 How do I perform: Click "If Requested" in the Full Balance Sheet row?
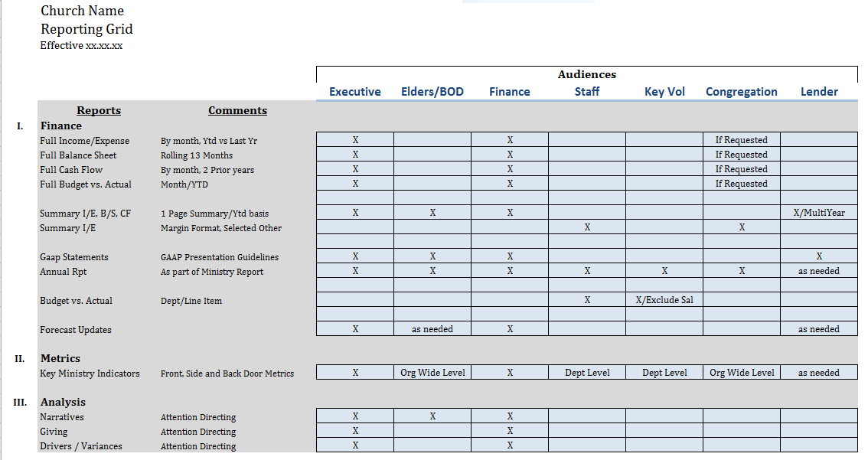tap(741, 155)
